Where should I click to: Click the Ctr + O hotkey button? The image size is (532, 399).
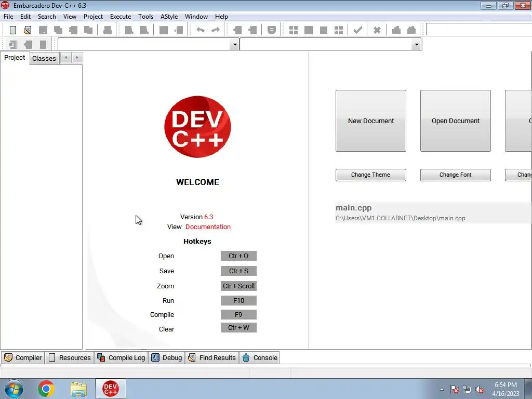tap(238, 256)
